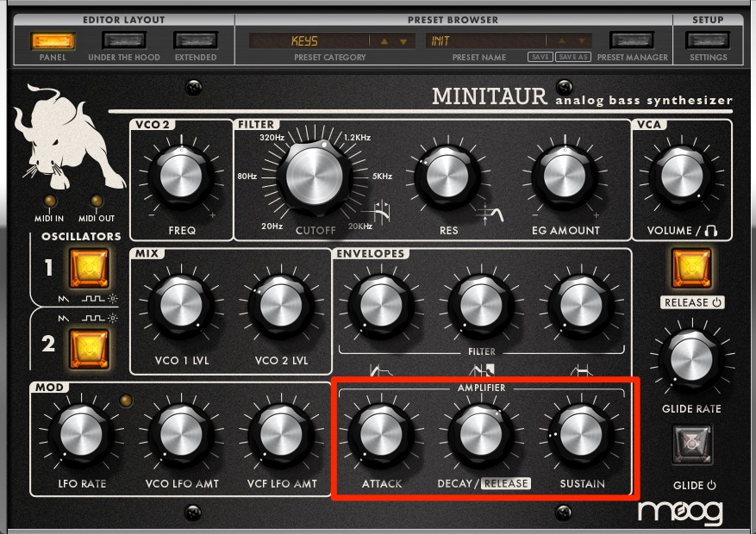This screenshot has height=534, width=756.
Task: Toggle the Release switch button
Action: (690, 268)
